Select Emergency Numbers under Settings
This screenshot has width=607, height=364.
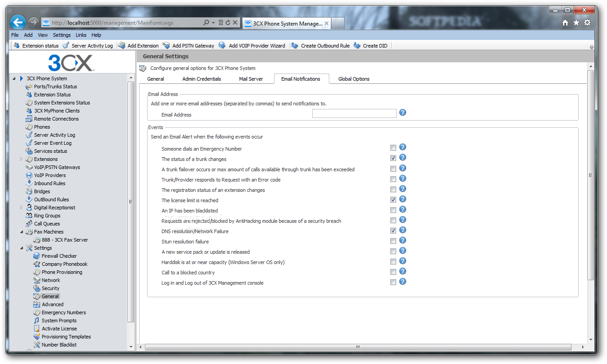pos(64,312)
